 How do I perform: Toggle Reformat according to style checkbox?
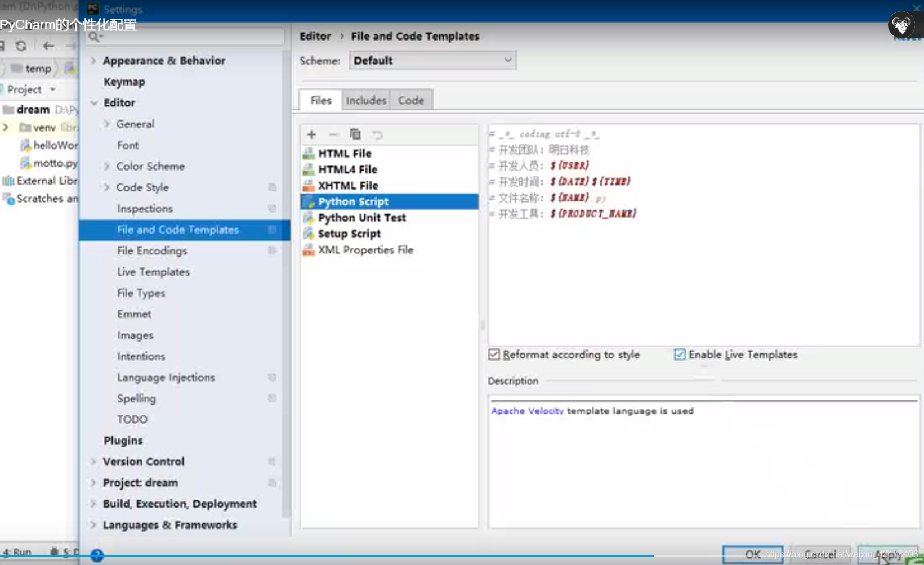(494, 355)
